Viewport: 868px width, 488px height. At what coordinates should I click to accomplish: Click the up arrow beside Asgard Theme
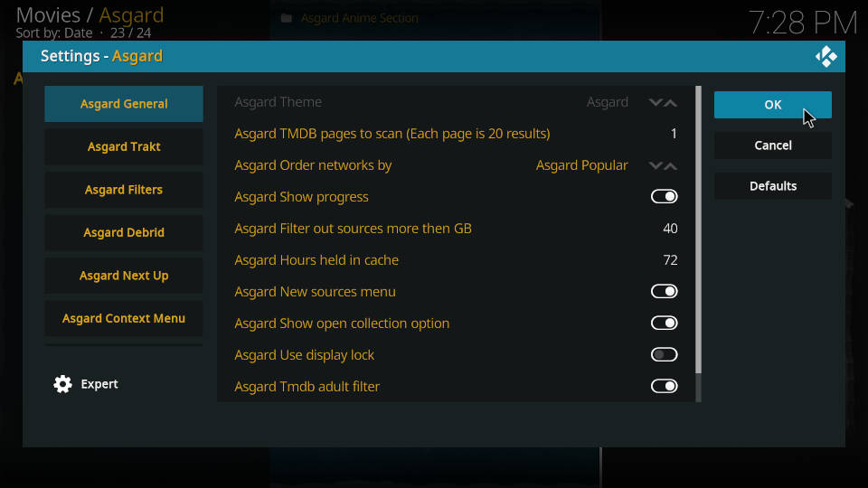pos(670,103)
